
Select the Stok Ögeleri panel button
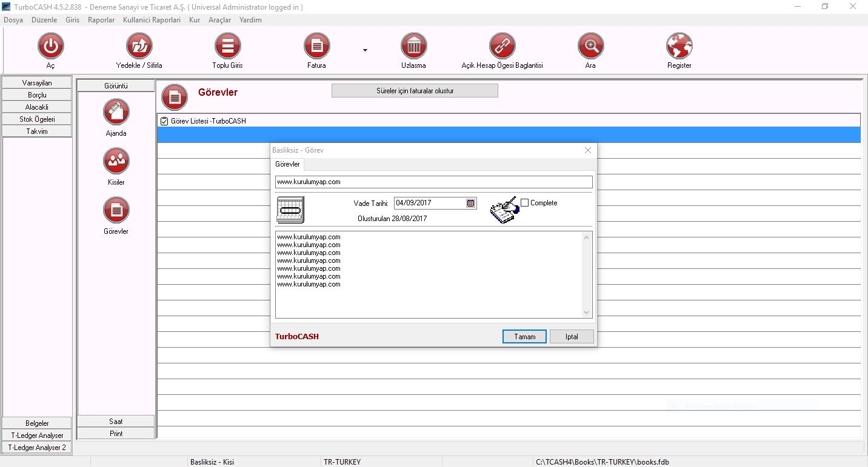[x=37, y=119]
